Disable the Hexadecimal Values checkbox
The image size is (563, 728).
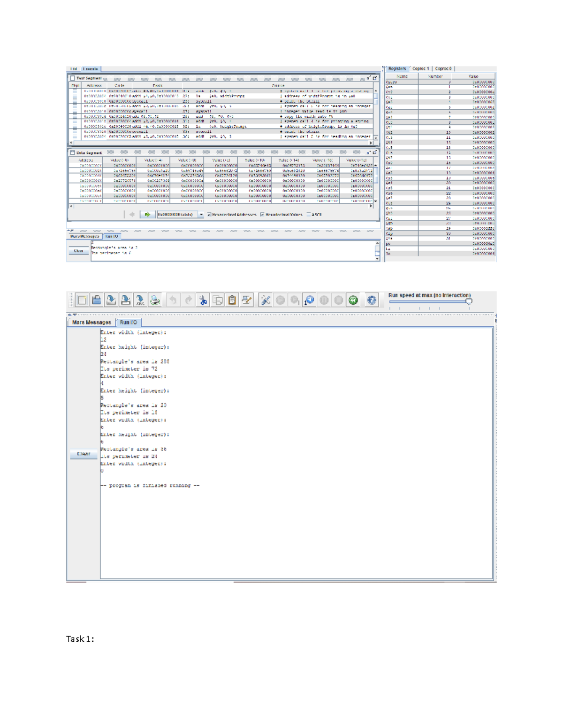click(262, 214)
